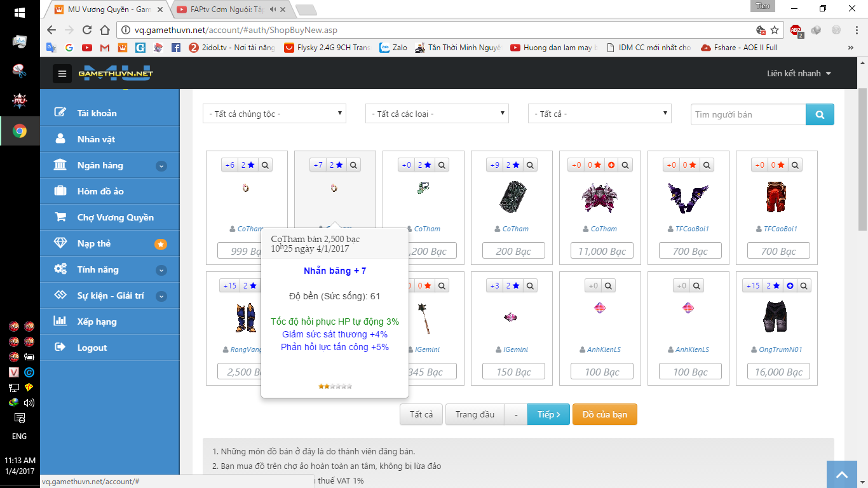Open the Liên kết nhanh dropdown
The width and height of the screenshot is (868, 488).
pyautogui.click(x=799, y=74)
